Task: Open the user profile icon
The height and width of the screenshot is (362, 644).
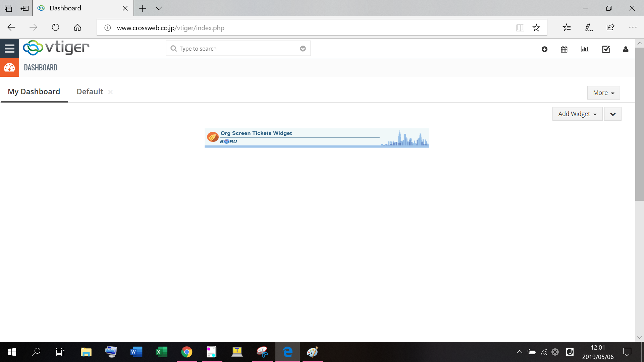Action: [626, 49]
